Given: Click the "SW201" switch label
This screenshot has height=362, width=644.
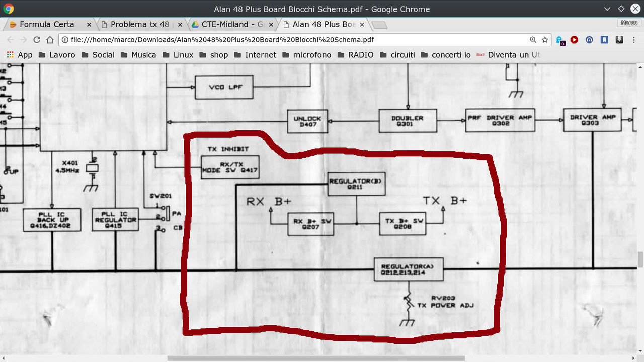Looking at the screenshot, I should 161,196.
